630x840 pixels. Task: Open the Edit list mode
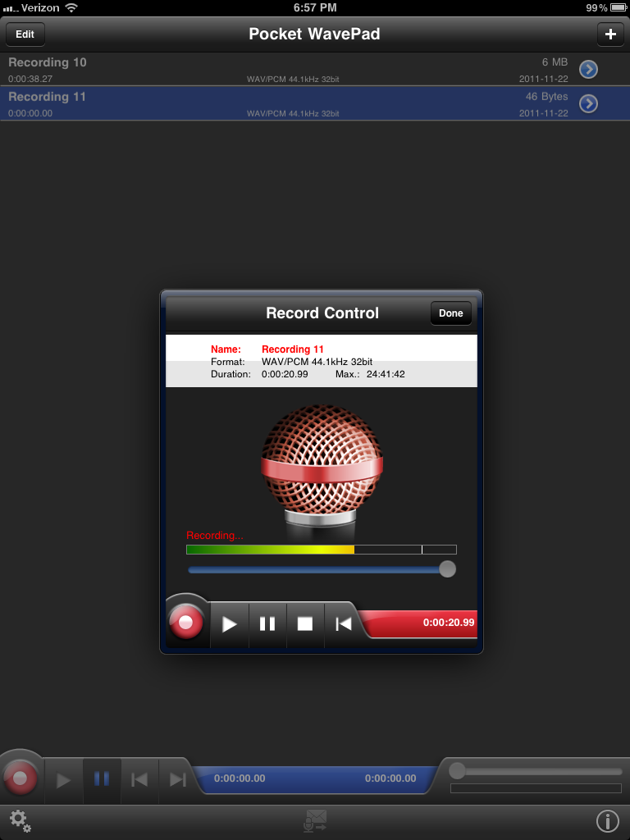(25, 34)
